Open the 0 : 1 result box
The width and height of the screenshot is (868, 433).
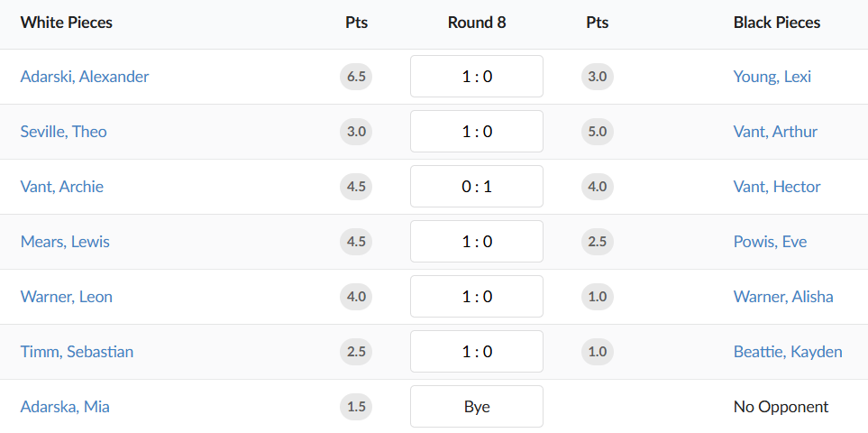click(477, 187)
